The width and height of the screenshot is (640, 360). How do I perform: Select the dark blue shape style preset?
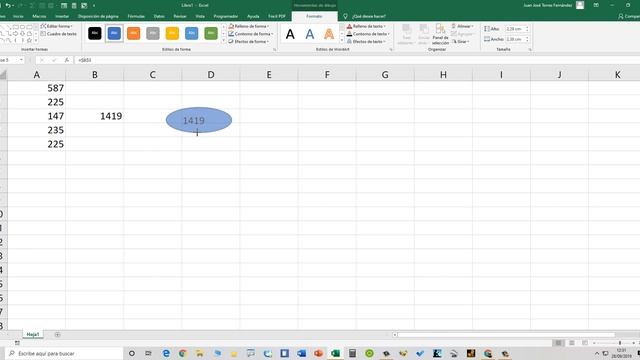coord(114,33)
